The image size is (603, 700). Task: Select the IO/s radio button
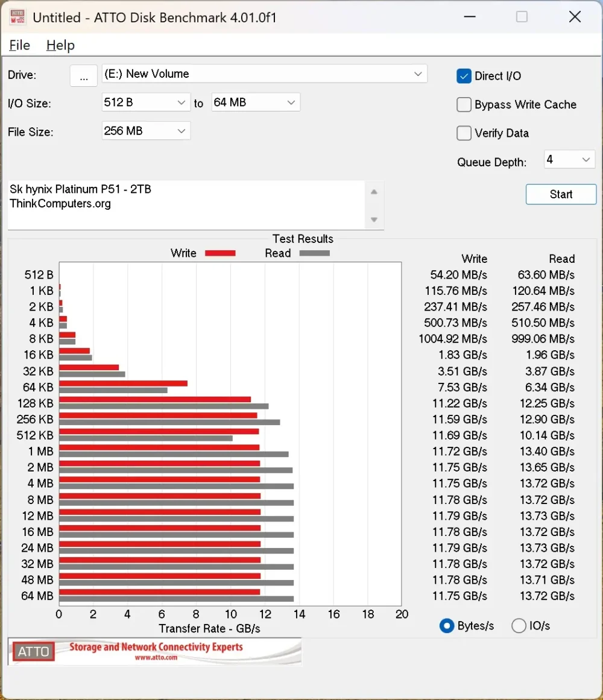click(519, 626)
